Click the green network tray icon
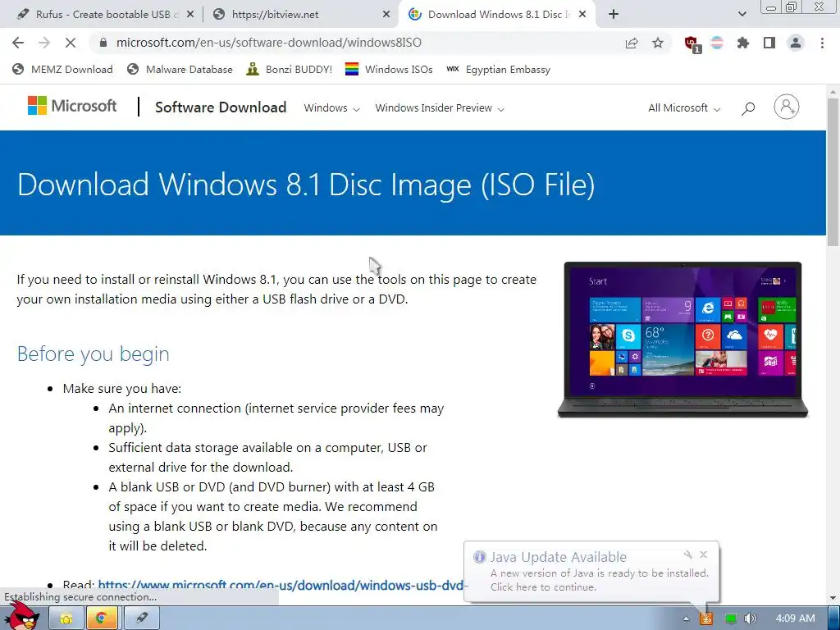Image resolution: width=840 pixels, height=630 pixels. (x=730, y=619)
